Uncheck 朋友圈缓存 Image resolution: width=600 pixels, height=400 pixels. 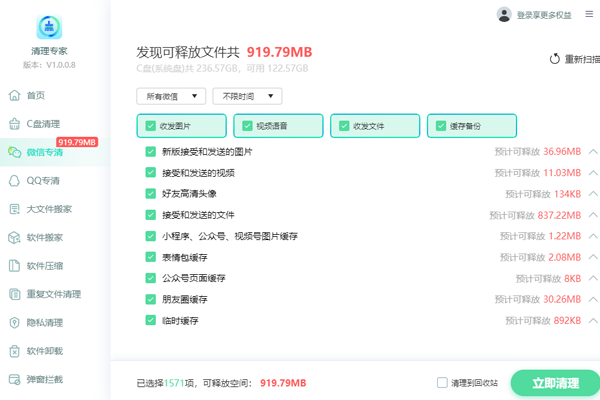pos(151,299)
